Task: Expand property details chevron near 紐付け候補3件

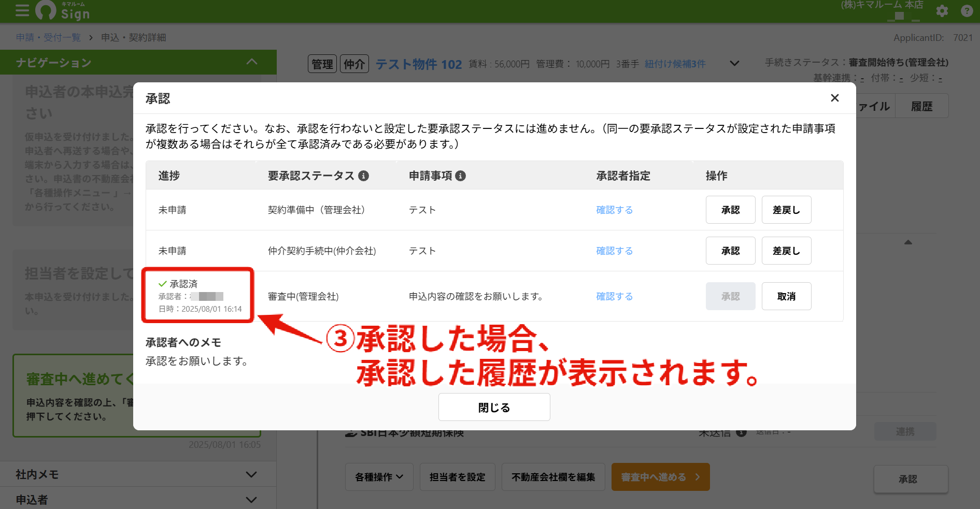Action: tap(734, 64)
